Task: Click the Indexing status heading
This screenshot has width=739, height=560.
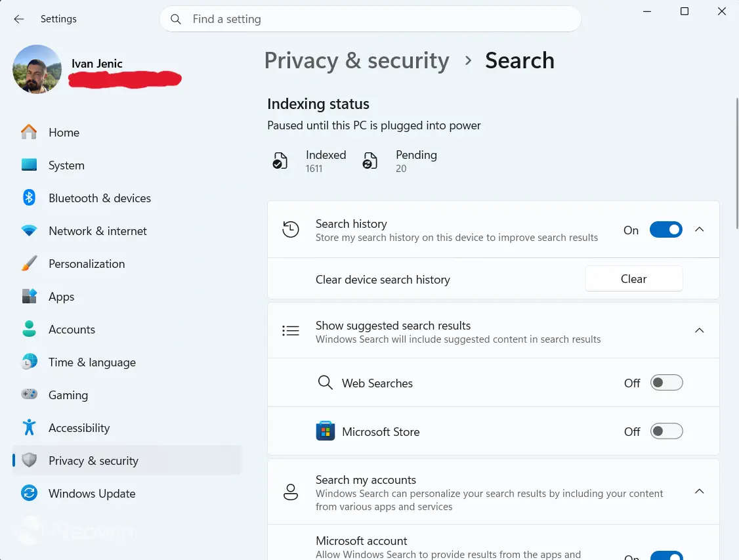Action: tap(318, 104)
